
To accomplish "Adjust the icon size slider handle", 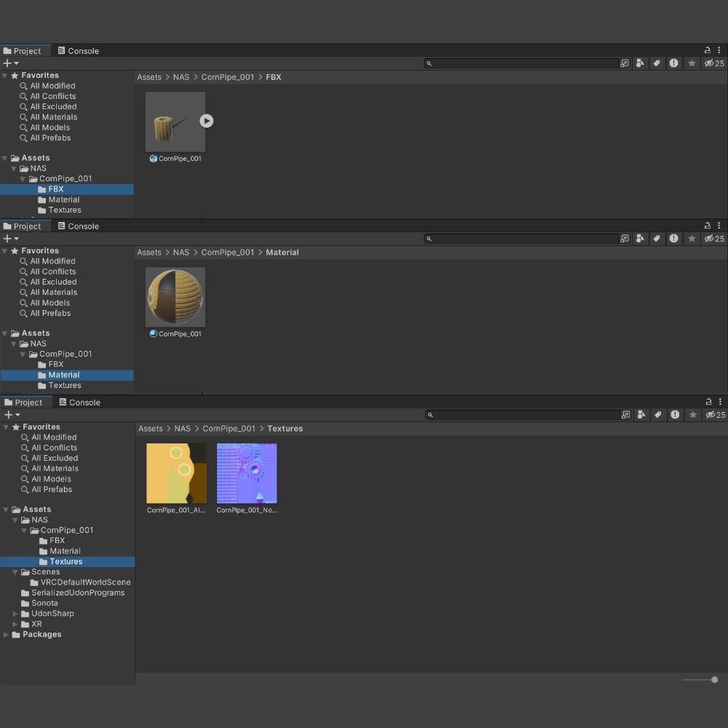I will [715, 680].
